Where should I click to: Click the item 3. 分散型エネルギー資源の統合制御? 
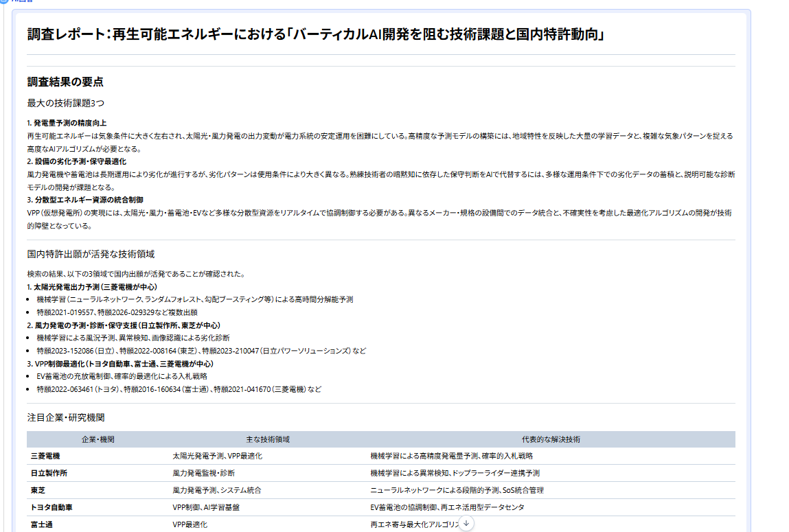(85, 200)
